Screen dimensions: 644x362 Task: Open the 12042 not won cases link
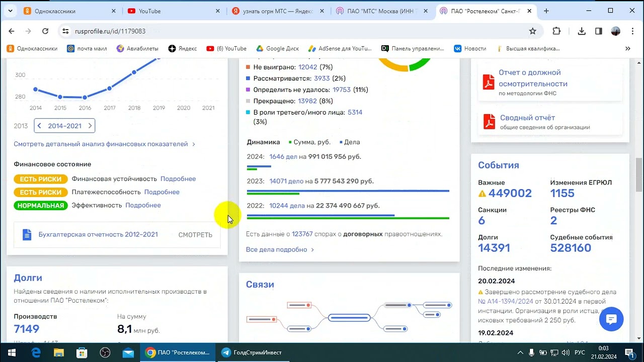tap(308, 67)
